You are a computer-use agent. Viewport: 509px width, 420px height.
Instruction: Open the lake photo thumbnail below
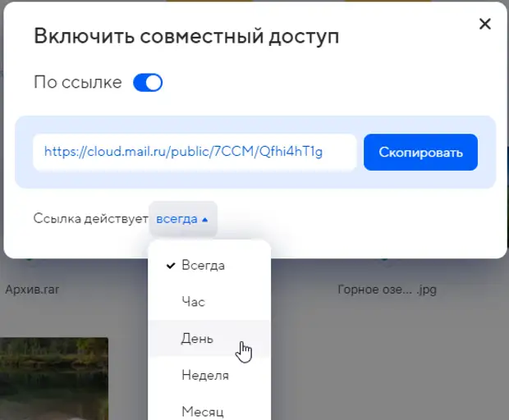[54, 378]
